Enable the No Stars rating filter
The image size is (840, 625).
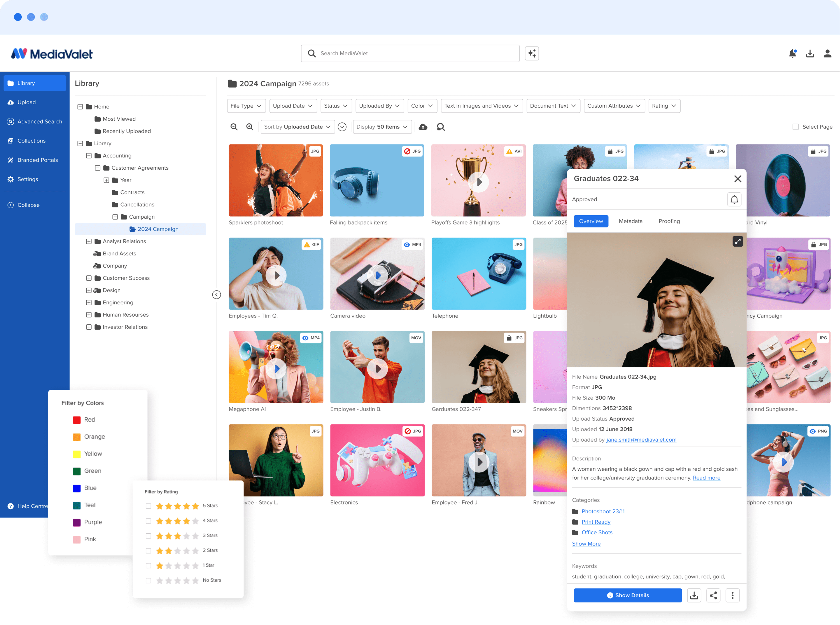pyautogui.click(x=148, y=580)
